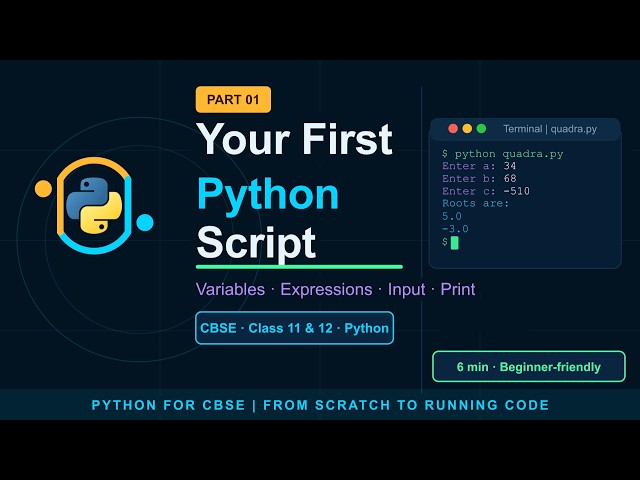Screen dimensions: 640x480
Task: Click the 'Terminal | quadra.py' title
Action: pos(550,129)
